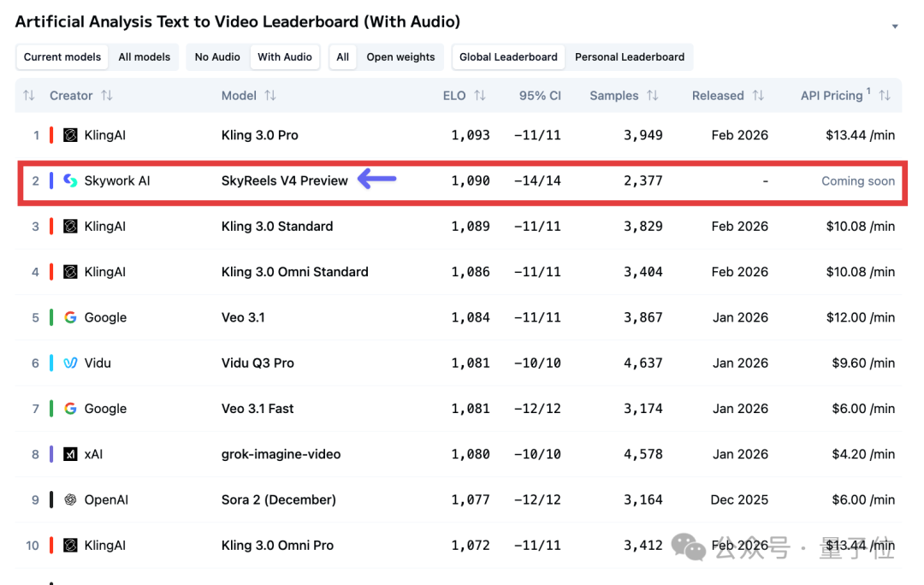Click the KlingAI logo beside Kling 3.0 Standard
Image resolution: width=924 pixels, height=585 pixels.
point(70,227)
